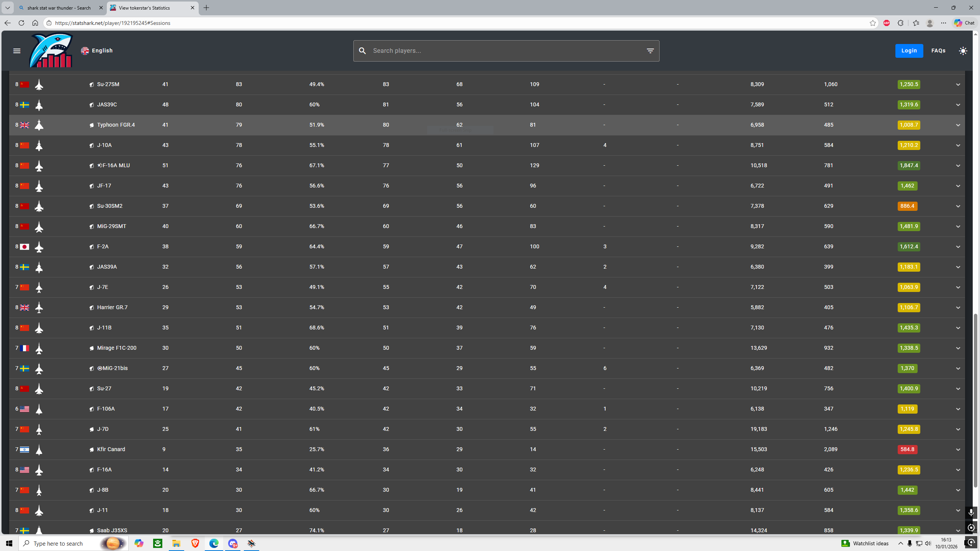Image resolution: width=980 pixels, height=551 pixels.
Task: Toggle the light/dark theme sun icon
Action: coord(963,51)
